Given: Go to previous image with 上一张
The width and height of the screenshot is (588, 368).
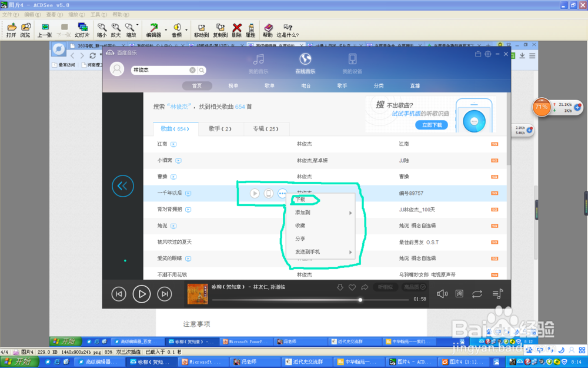Looking at the screenshot, I should coord(45,29).
